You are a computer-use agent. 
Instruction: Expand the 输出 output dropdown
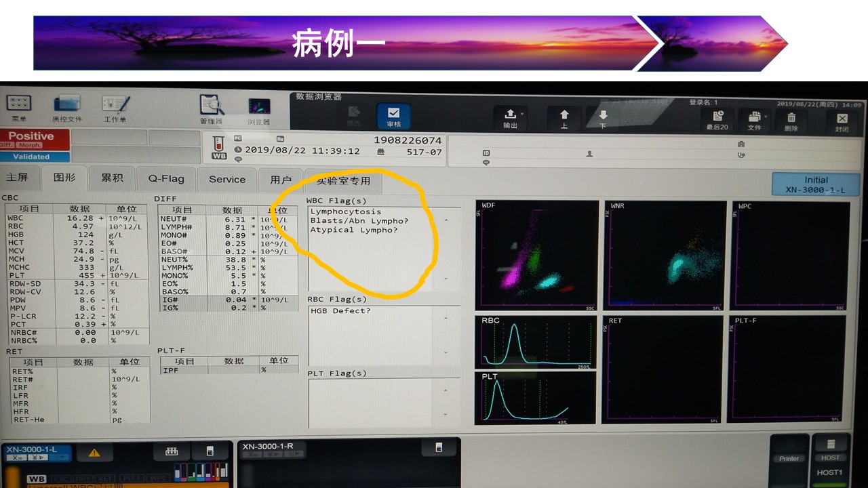point(511,118)
